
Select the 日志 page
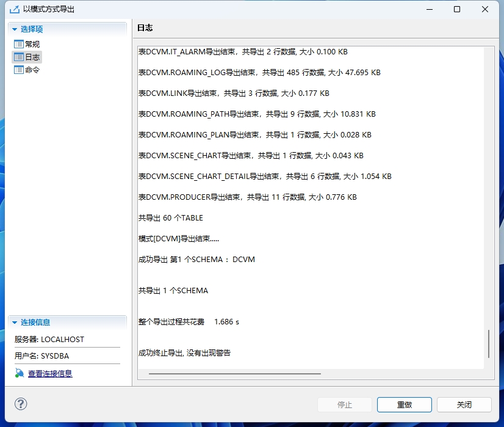32,57
